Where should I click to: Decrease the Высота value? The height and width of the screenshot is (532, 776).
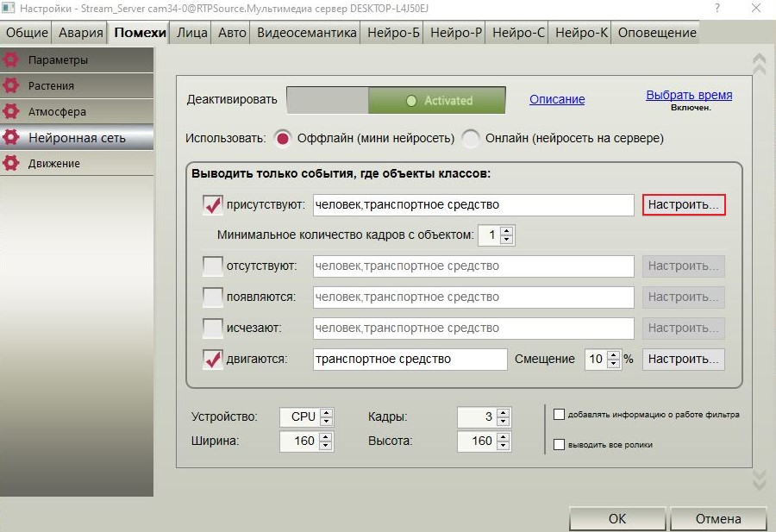tap(503, 446)
